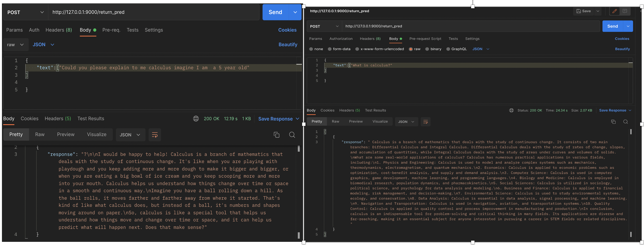Open response Headers (5) tab in right window

pos(349,110)
